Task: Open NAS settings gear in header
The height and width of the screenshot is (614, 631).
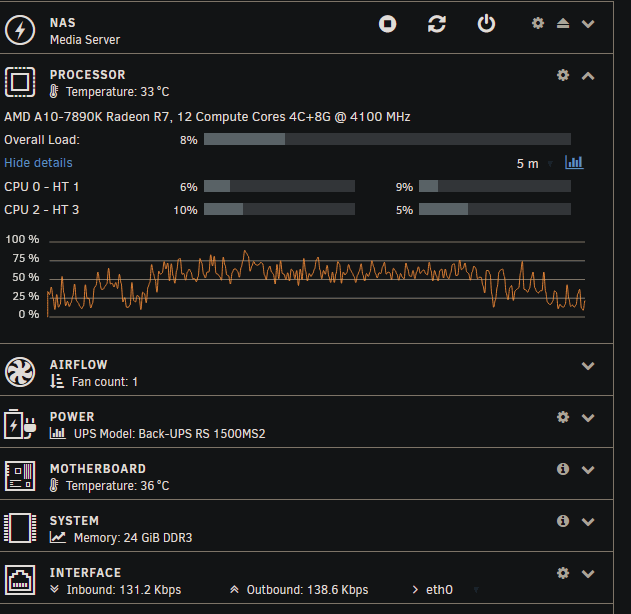Action: [538, 23]
